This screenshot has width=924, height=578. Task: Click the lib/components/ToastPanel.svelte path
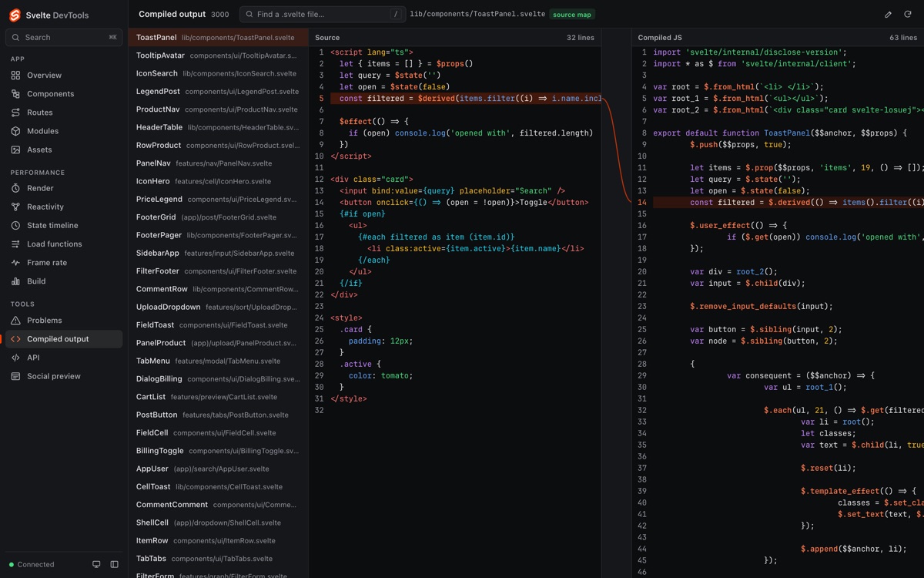point(477,14)
